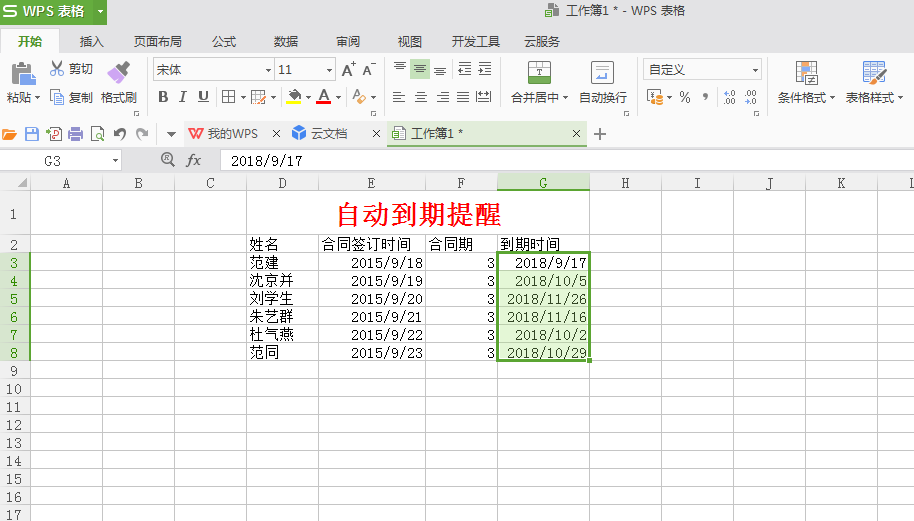Align cell text left

pos(399,97)
